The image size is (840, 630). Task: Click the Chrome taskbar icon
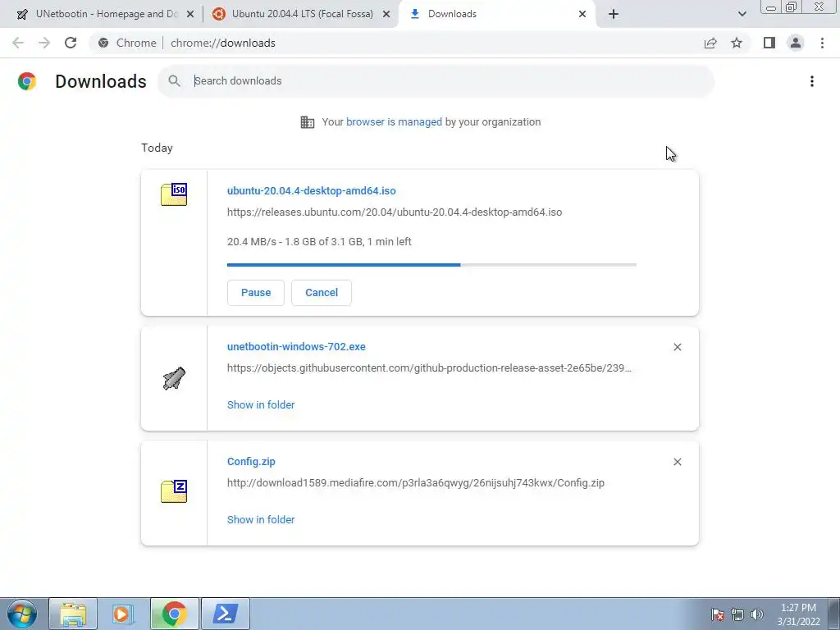coord(174,614)
